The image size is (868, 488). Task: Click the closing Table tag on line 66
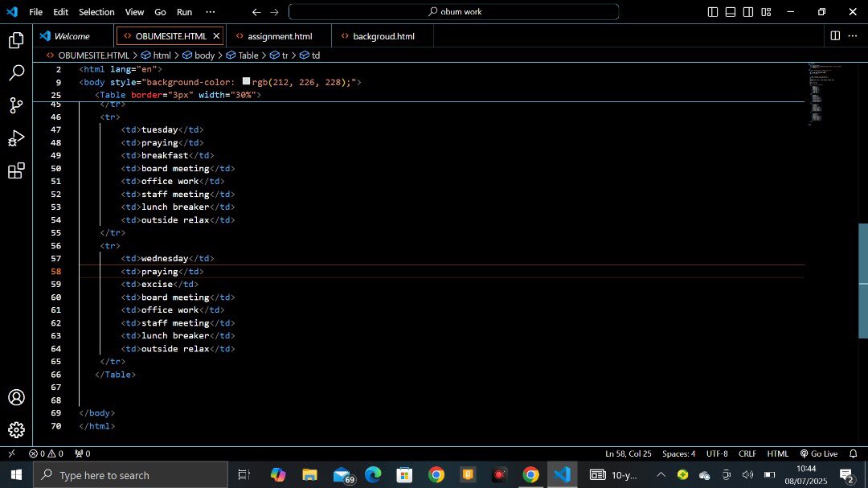115,375
